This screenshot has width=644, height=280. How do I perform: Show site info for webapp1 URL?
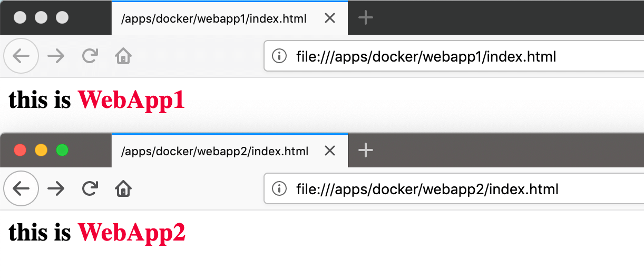tap(279, 56)
